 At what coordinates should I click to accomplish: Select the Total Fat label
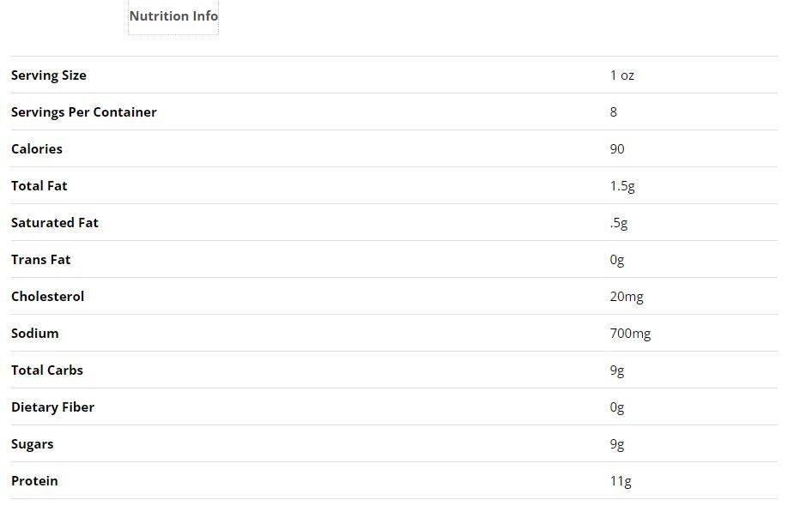tap(39, 186)
